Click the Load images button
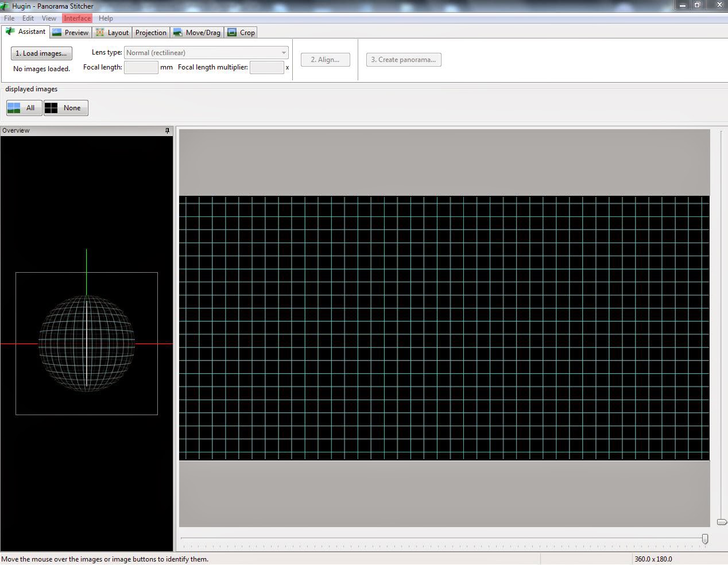This screenshot has height=565, width=728. coord(41,53)
